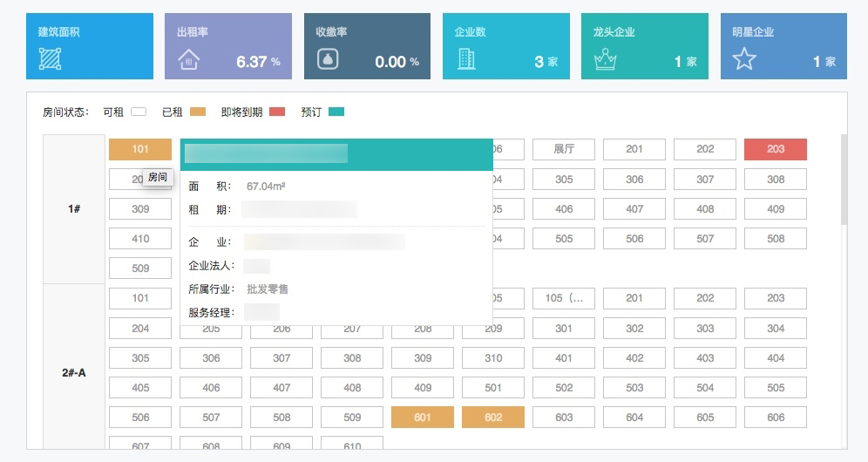Click the red 即将到期 status swatch
This screenshot has height=462, width=868.
pyautogui.click(x=277, y=112)
